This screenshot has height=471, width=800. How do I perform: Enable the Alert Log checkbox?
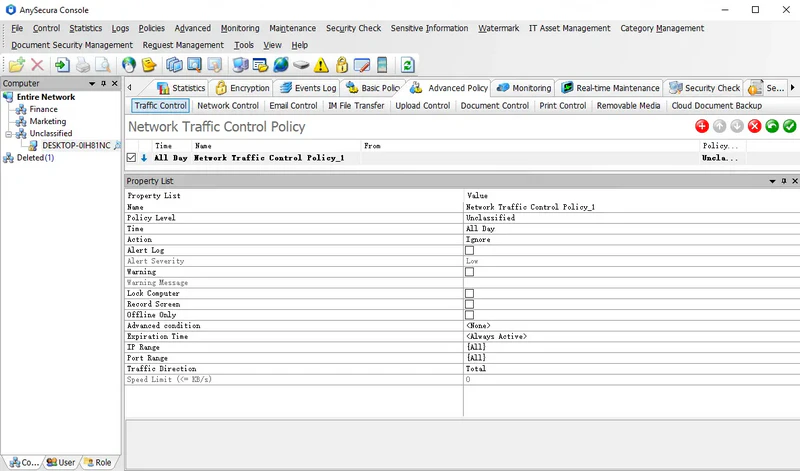pos(469,250)
